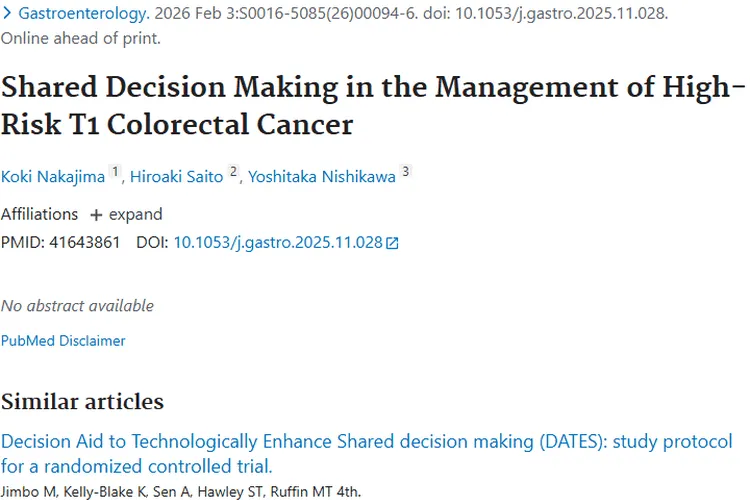Click the Affiliations label
The image size is (750, 500).
point(39,214)
